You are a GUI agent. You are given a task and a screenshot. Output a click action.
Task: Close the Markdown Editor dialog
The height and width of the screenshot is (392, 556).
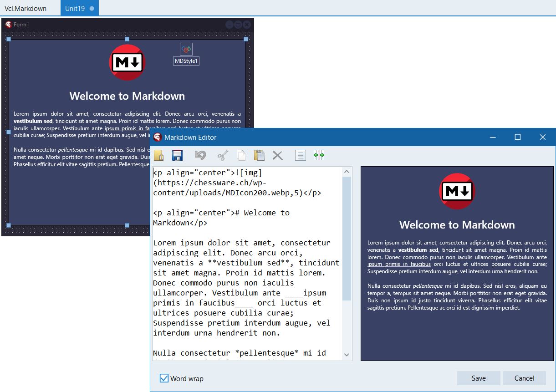[x=543, y=137]
